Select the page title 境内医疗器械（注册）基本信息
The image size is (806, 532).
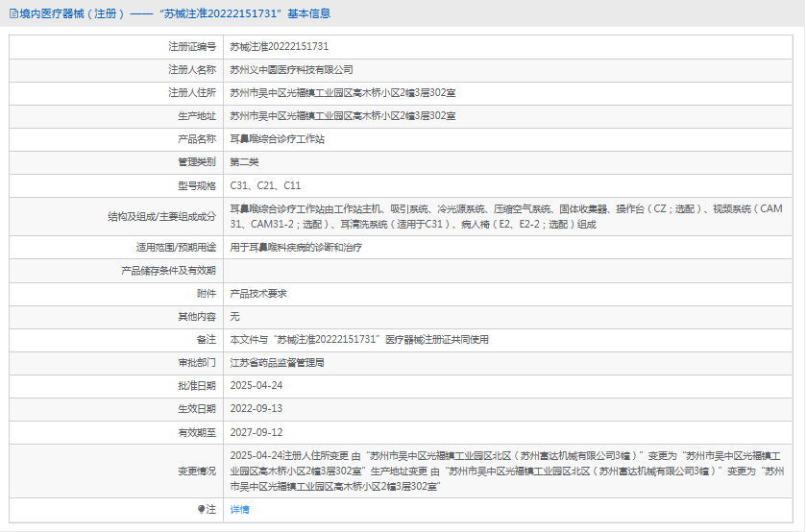click(175, 13)
